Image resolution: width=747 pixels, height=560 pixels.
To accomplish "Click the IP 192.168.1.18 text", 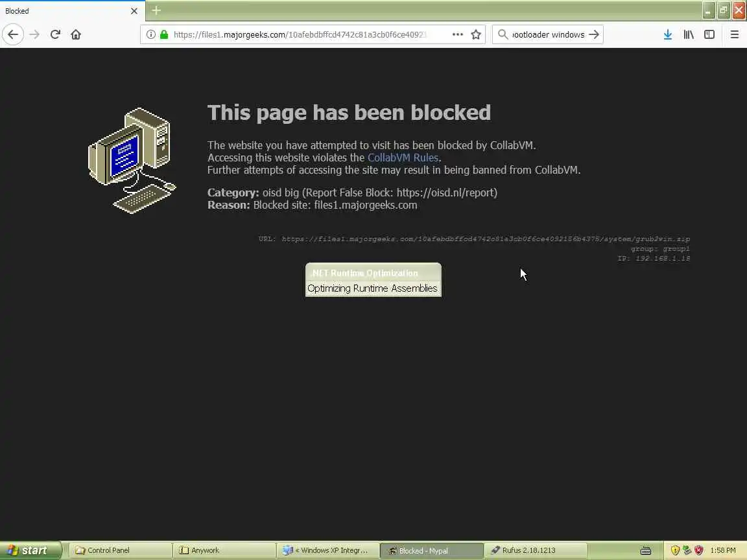I will click(x=654, y=258).
